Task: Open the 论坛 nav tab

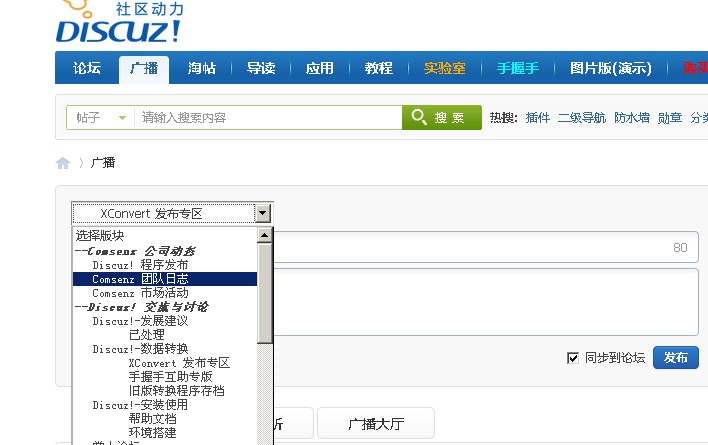Action: (87, 68)
